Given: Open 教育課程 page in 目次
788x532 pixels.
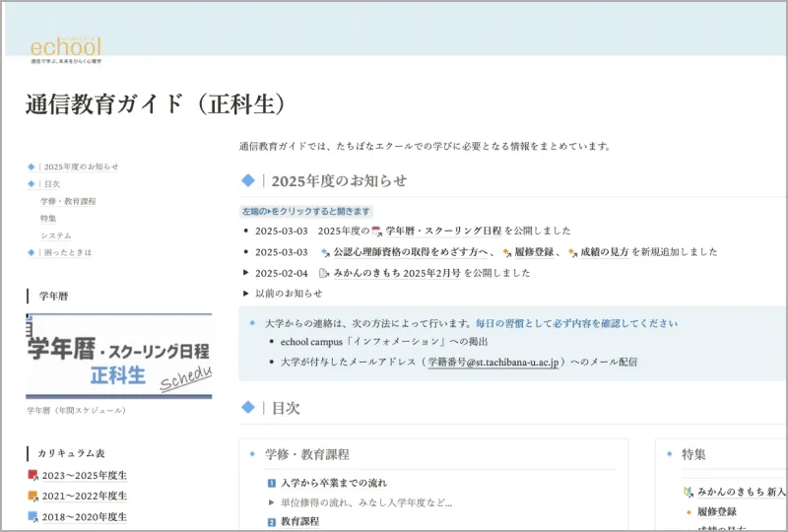Looking at the screenshot, I should 300,521.
